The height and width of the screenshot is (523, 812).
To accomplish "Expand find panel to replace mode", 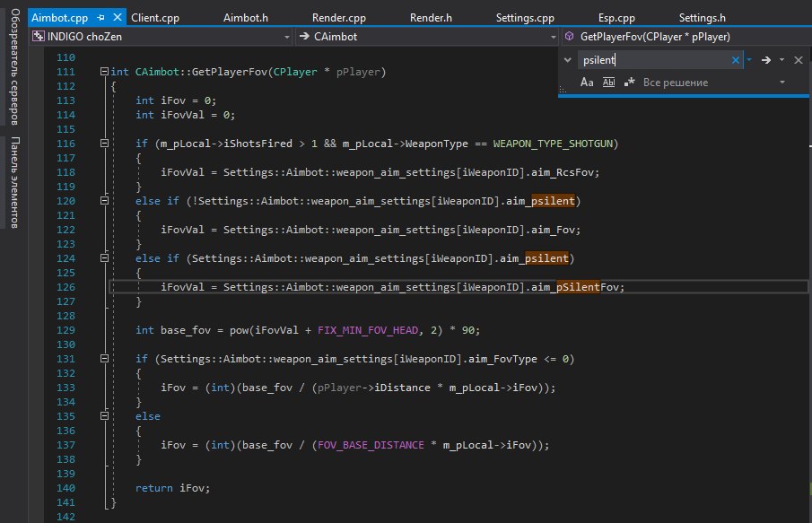I will pyautogui.click(x=566, y=60).
